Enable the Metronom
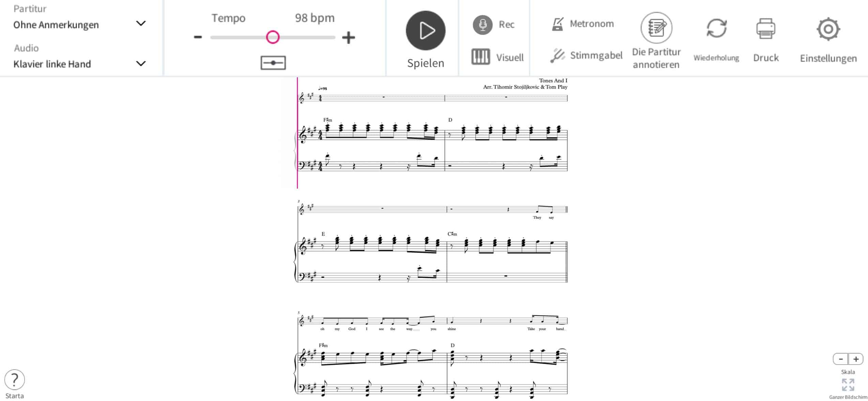This screenshot has width=868, height=401. 558,24
